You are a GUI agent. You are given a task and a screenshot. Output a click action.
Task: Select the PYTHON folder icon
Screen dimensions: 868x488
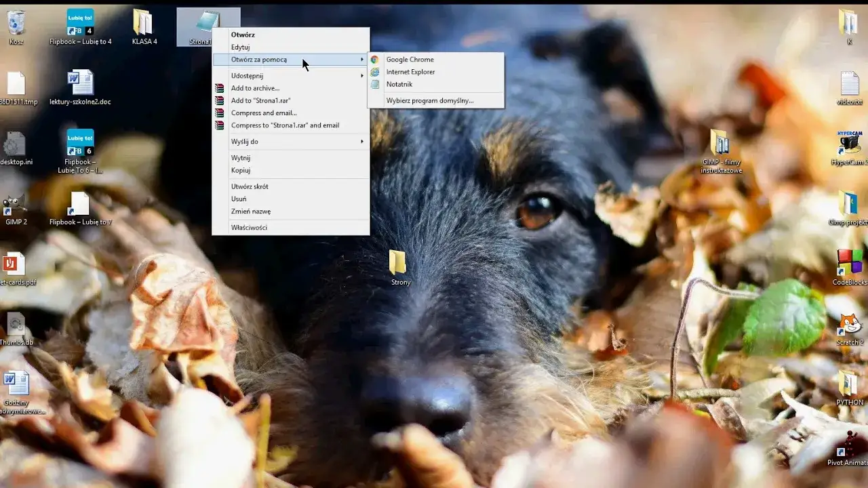point(849,384)
